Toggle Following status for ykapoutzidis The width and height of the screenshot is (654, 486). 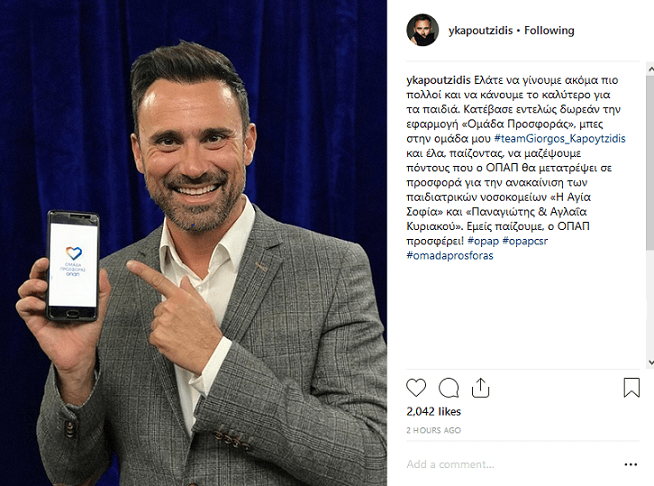point(549,30)
